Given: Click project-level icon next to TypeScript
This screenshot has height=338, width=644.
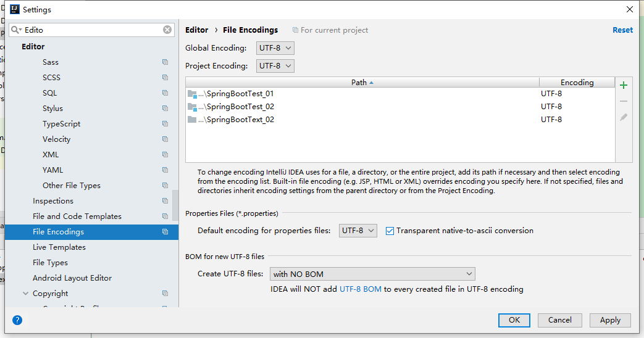Looking at the screenshot, I should tap(165, 123).
